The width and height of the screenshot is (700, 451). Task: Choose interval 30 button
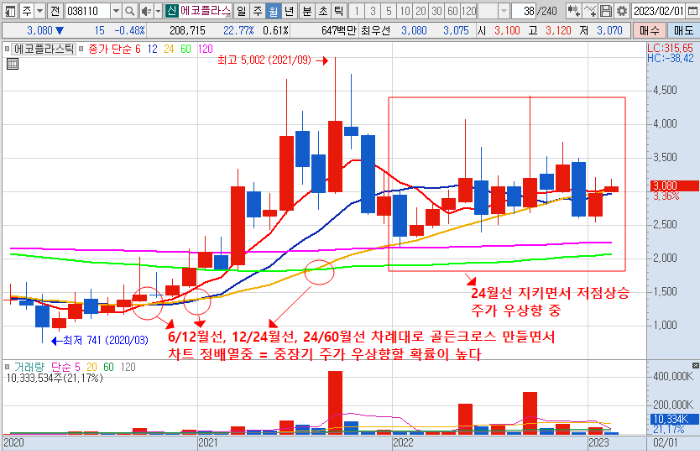(x=437, y=10)
